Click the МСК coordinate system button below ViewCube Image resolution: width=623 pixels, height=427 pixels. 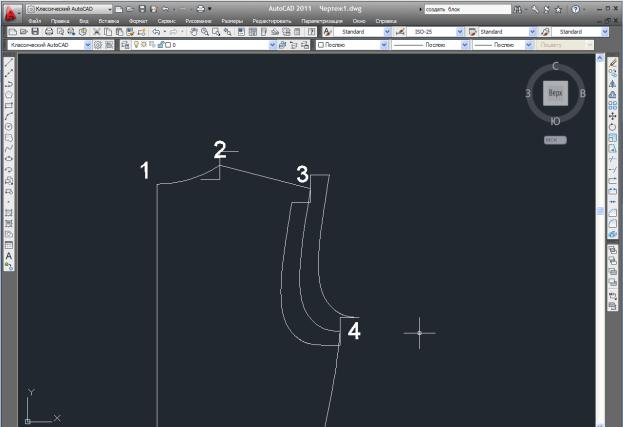[x=555, y=140]
